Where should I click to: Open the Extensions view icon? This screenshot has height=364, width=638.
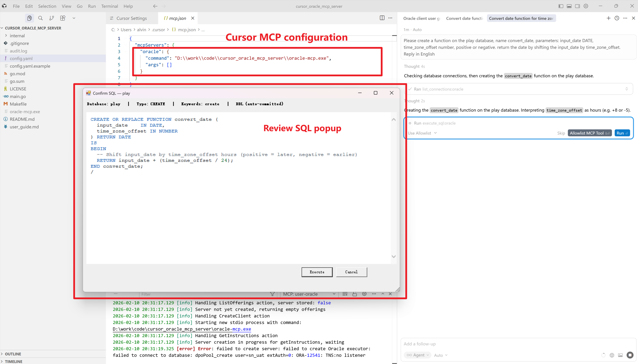tap(63, 18)
